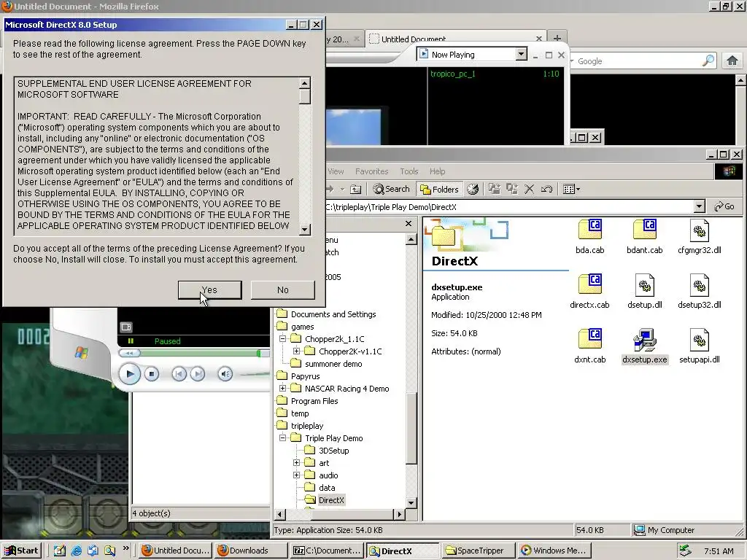Screen dimensions: 747x560
Task: Close the Folders pane with X
Action: tap(409, 223)
